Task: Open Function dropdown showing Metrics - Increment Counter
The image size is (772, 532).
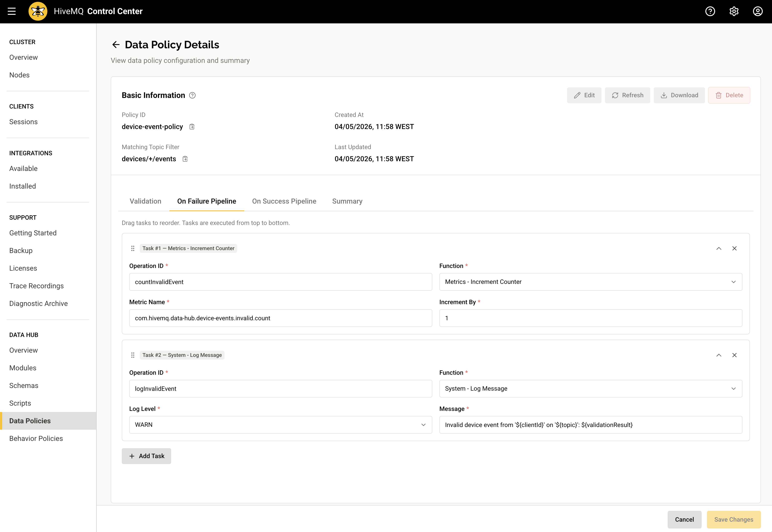Action: pyautogui.click(x=590, y=282)
